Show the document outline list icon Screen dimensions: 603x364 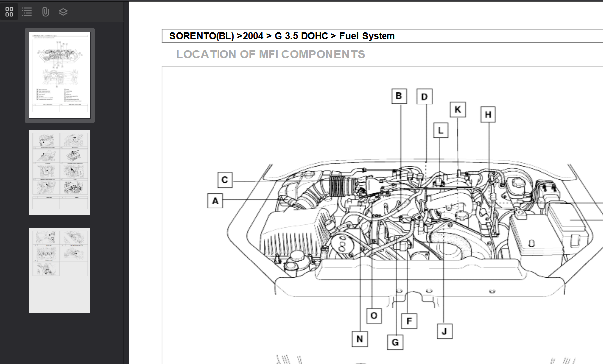(x=27, y=12)
